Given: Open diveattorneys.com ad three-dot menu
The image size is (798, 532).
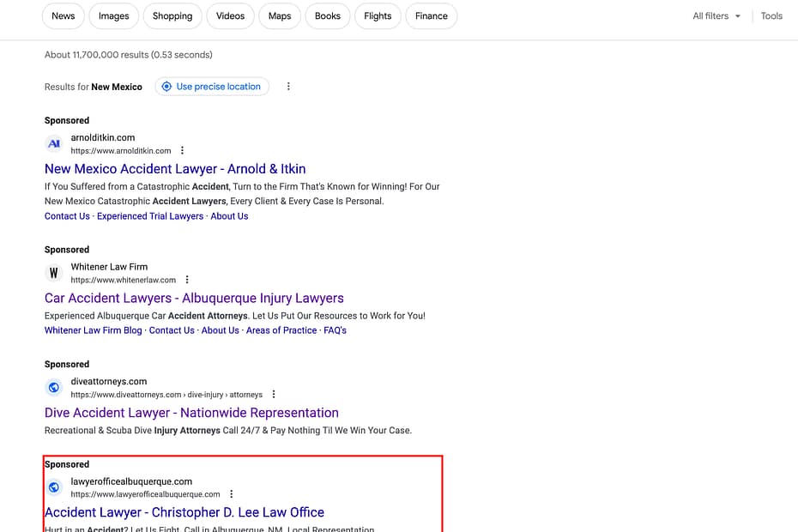Looking at the screenshot, I should (x=274, y=394).
